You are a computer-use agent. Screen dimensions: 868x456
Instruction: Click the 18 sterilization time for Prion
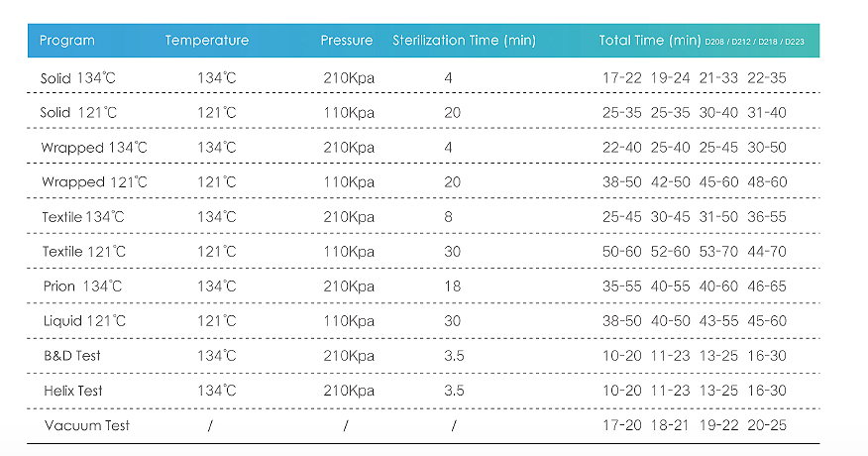click(452, 286)
